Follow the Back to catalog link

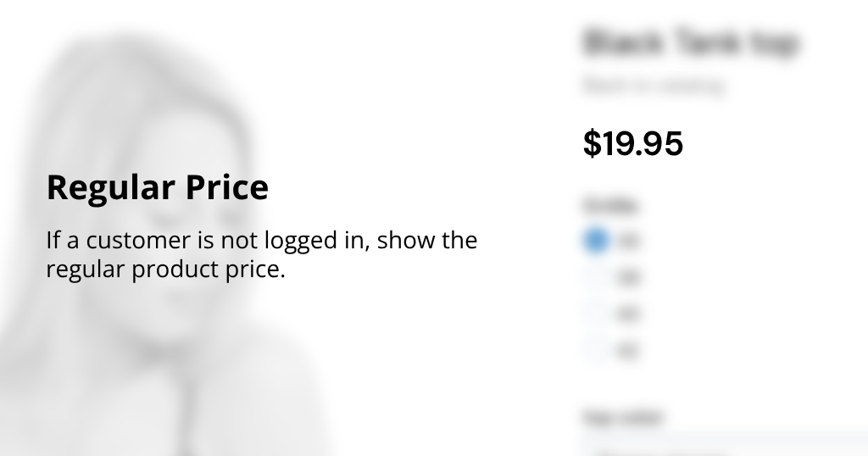point(653,86)
